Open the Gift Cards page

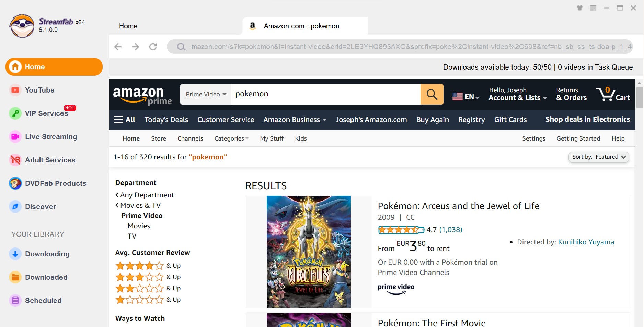click(x=510, y=120)
